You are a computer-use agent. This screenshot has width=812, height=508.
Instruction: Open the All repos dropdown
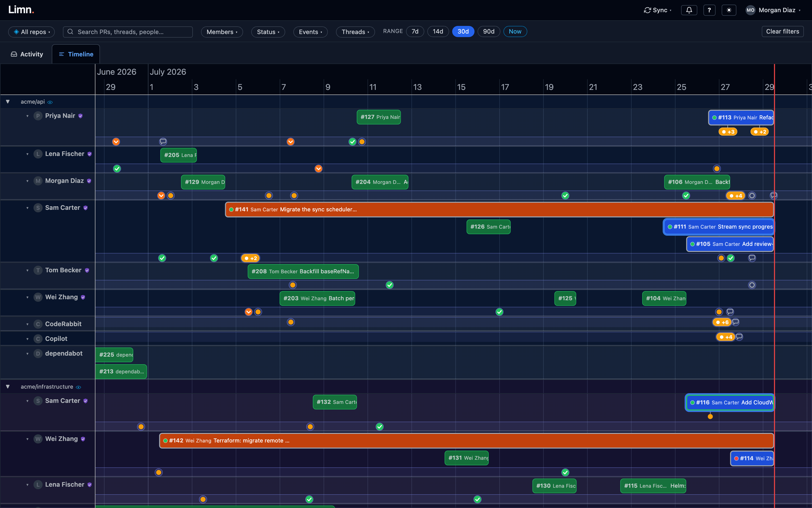31,31
